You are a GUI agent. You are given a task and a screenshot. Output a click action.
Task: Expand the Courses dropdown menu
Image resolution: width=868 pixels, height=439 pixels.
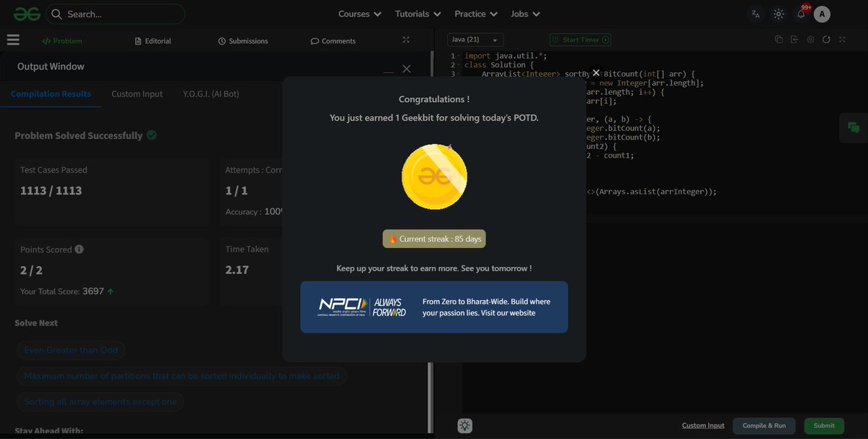click(x=359, y=14)
